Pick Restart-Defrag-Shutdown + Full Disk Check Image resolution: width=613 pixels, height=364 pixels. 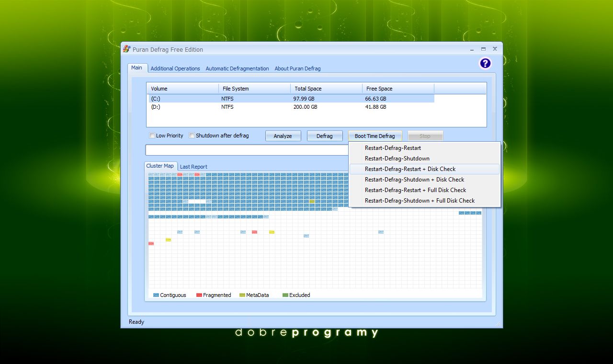coord(425,201)
